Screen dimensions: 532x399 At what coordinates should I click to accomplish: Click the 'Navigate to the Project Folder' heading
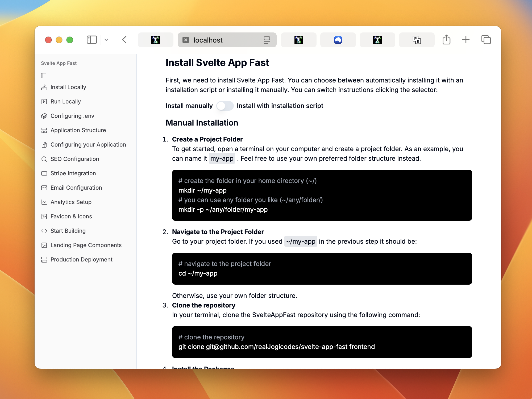click(218, 232)
